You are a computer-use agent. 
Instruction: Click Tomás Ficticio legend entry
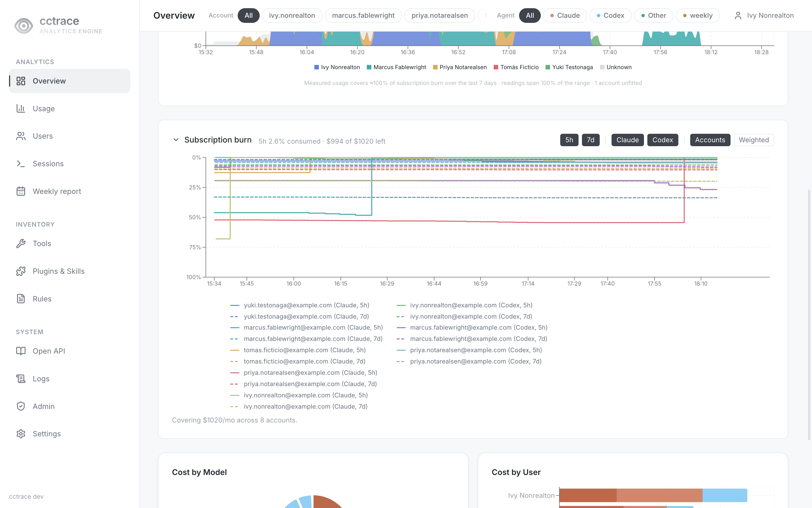tap(516, 67)
